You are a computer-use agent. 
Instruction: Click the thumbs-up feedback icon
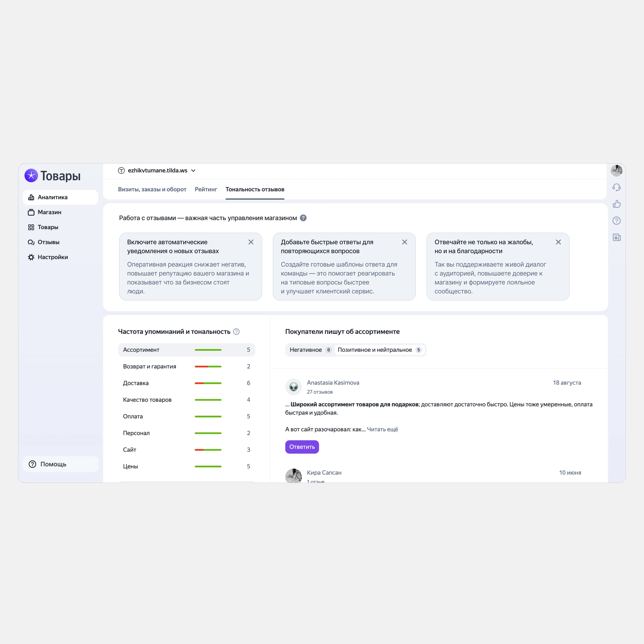tap(616, 204)
